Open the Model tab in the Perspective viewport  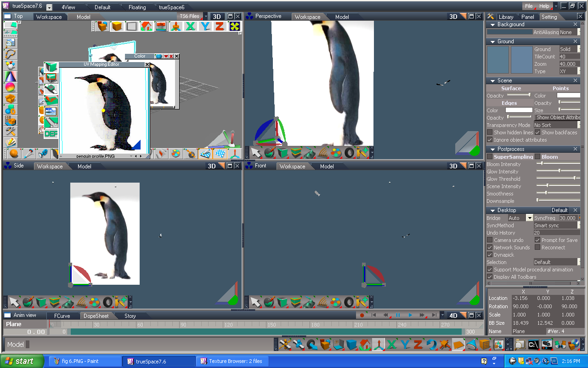(342, 17)
